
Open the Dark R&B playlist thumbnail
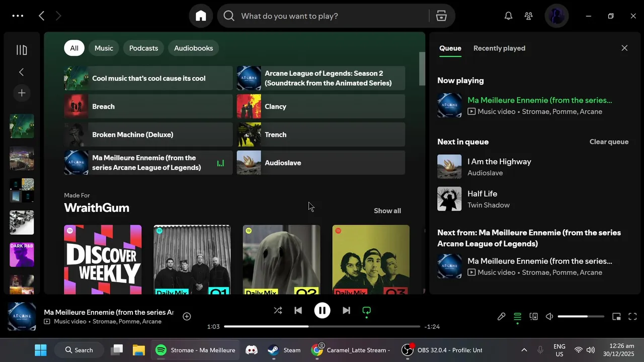point(22,255)
